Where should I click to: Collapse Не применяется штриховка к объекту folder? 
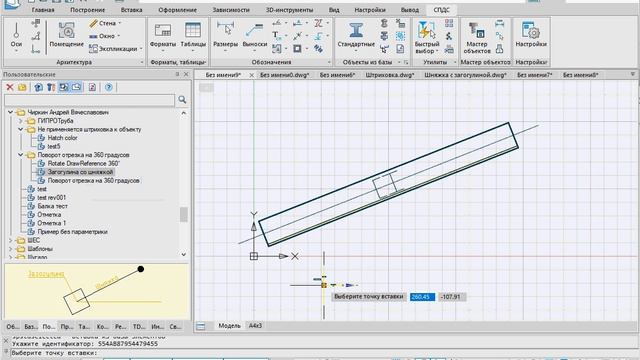(x=20, y=129)
